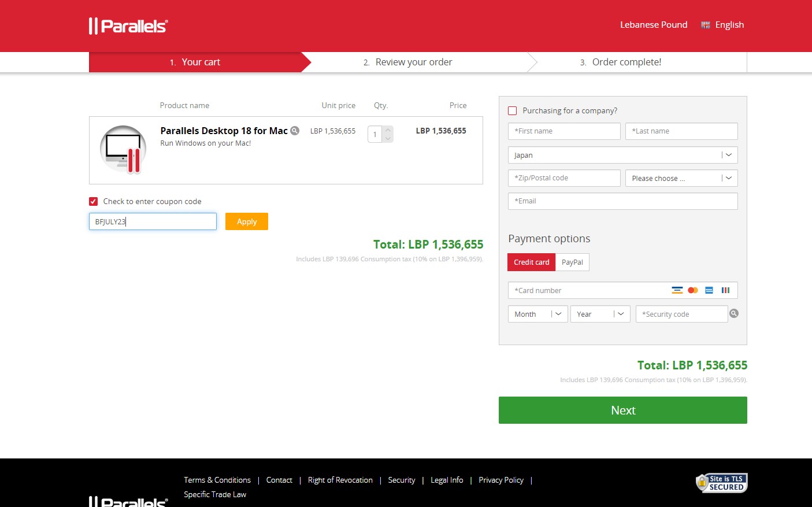Uncheck the coupon code checkbox

[94, 201]
